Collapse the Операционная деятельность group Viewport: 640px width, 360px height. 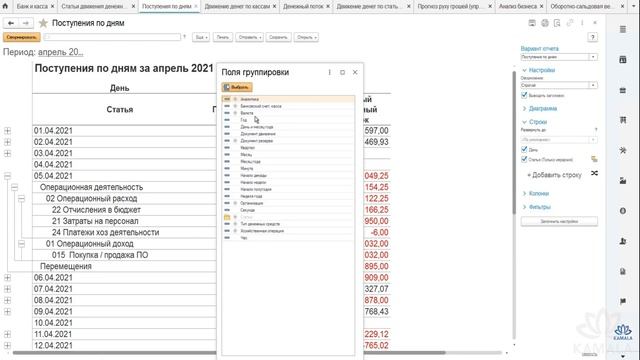point(14,187)
